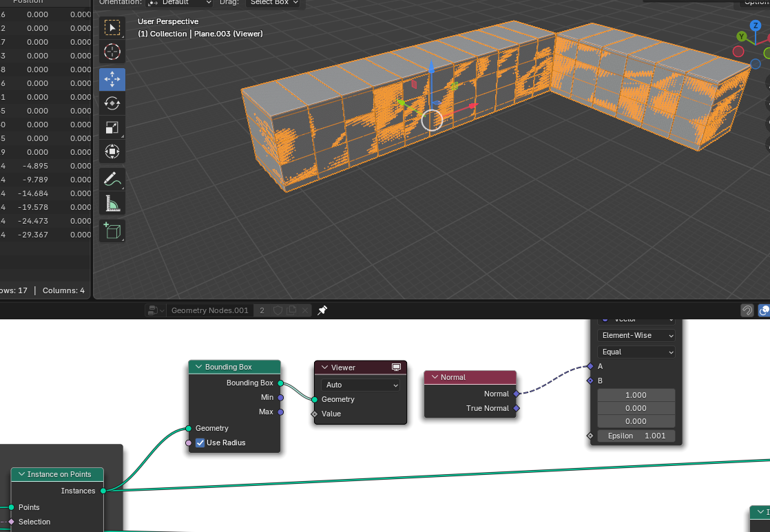Viewport: 770px width, 532px height.
Task: Click the spreadsheet cell -29.367
Action: 33,235
